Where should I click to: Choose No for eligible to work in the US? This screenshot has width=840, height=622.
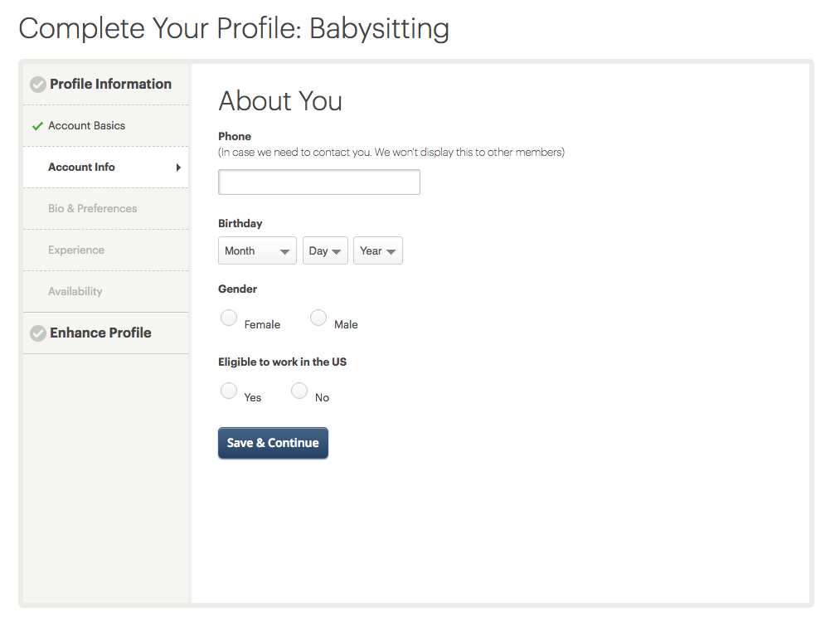coord(299,391)
